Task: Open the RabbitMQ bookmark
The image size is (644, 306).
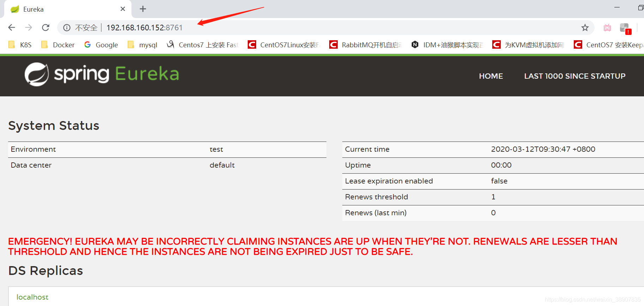Action: tap(366, 45)
